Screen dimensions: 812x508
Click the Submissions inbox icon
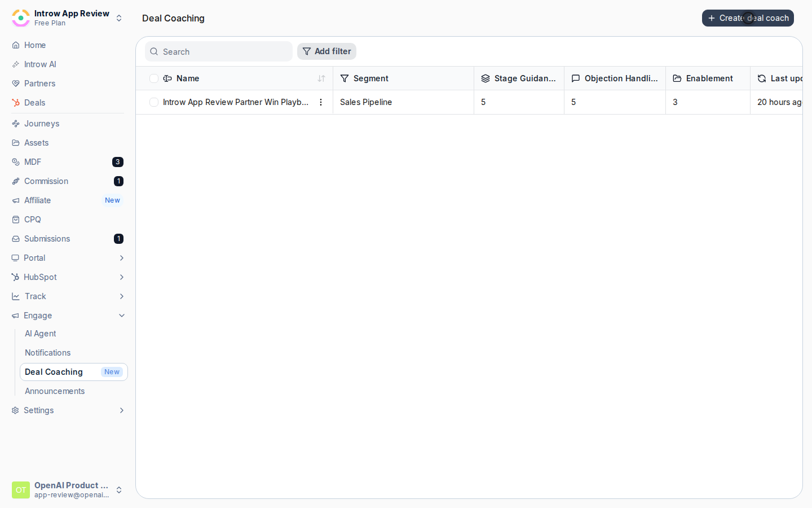tap(16, 239)
